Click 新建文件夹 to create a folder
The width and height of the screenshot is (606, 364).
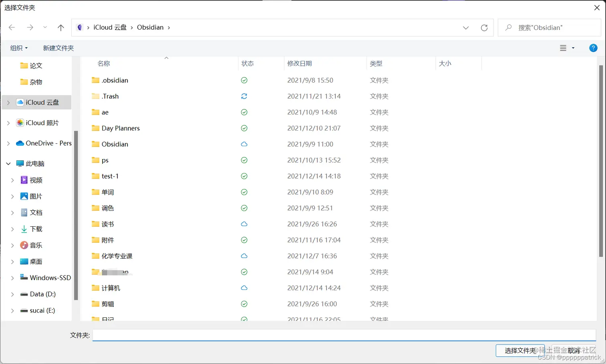click(59, 48)
